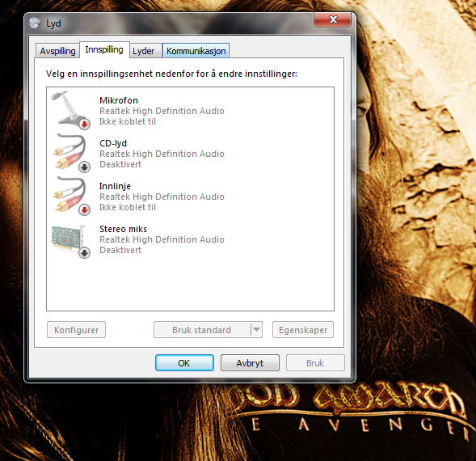Expand the Bruk standard dropdown arrow
This screenshot has height=461, width=476.
(x=256, y=330)
